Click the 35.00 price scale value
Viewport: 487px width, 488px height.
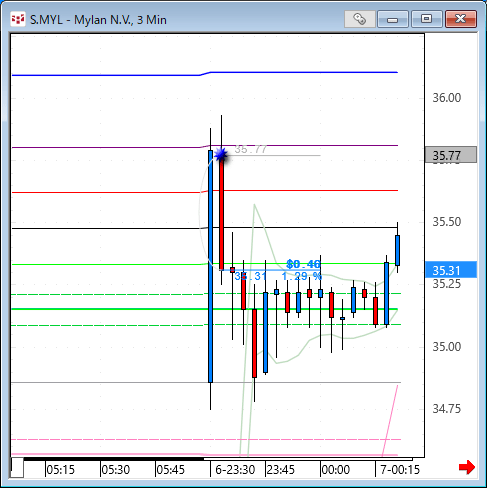[447, 347]
